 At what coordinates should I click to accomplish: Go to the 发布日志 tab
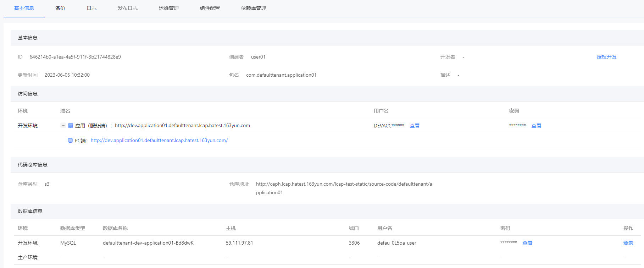tap(128, 8)
